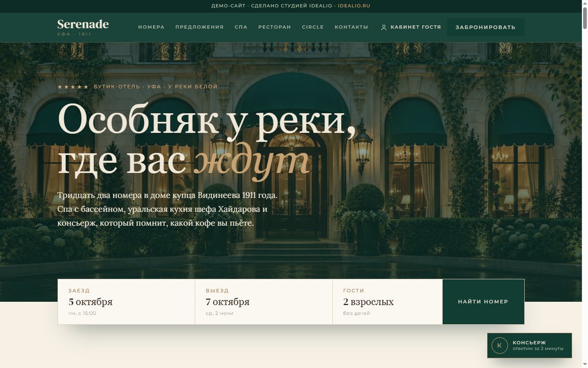Go to Предложения section
Image resolution: width=588 pixels, height=368 pixels.
coord(199,27)
